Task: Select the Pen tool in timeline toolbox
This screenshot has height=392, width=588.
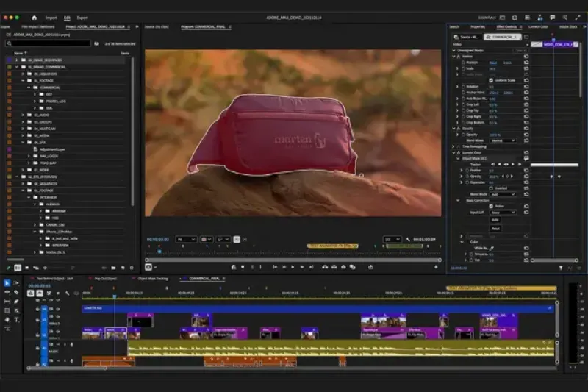Action: pyautogui.click(x=16, y=302)
